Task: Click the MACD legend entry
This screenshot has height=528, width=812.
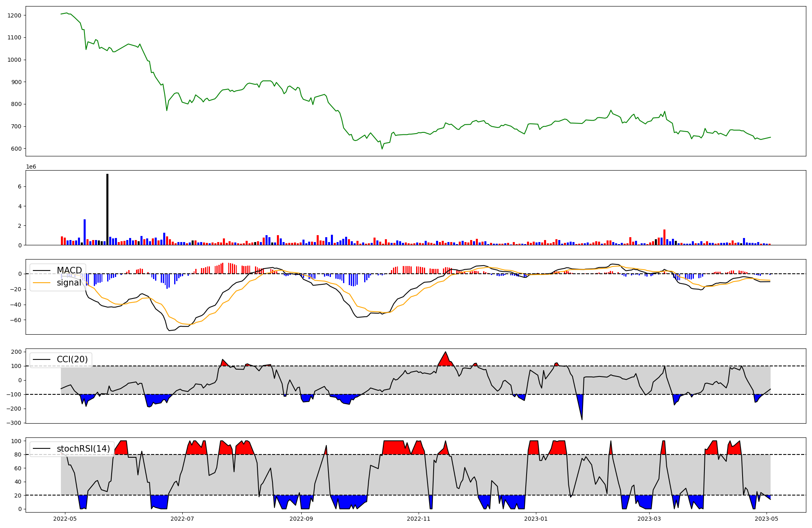Action: (69, 270)
